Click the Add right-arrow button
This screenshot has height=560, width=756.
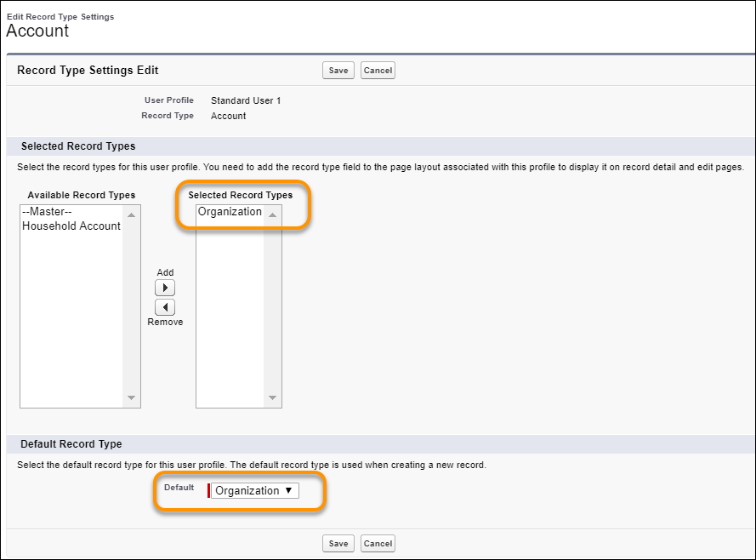click(x=165, y=289)
